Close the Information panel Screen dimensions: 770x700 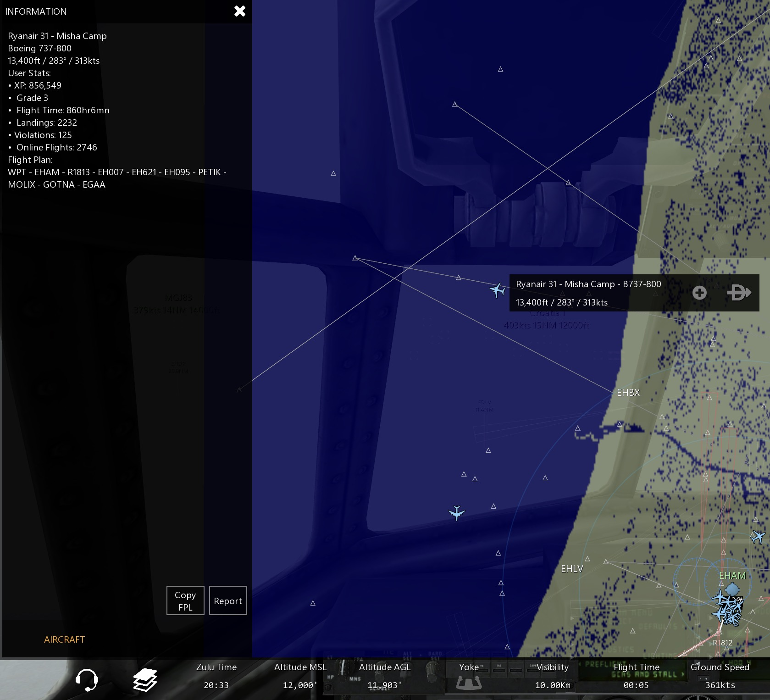tap(240, 11)
